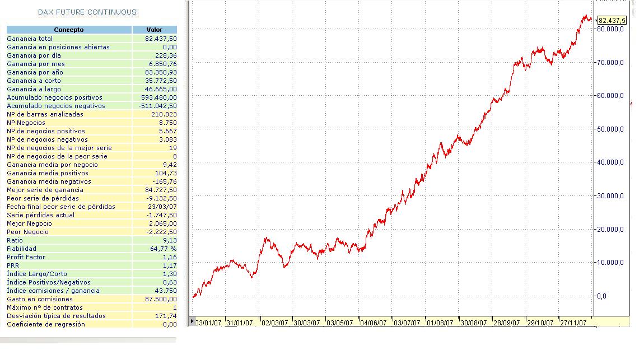The image size is (644, 350).
Task: Select the Ganancia por mes row
Action: 92,64
